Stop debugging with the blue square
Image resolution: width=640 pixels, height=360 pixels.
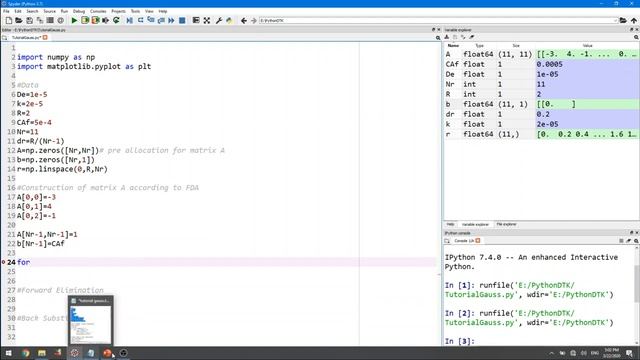[x=182, y=20]
